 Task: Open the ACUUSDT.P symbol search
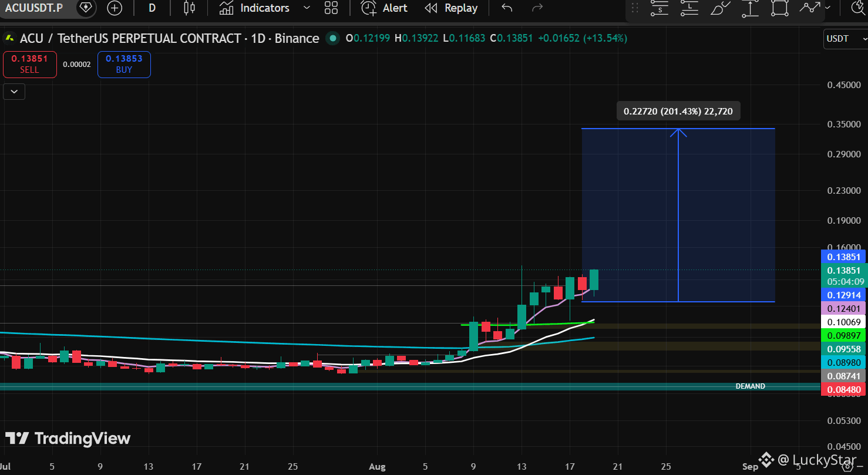pyautogui.click(x=34, y=8)
